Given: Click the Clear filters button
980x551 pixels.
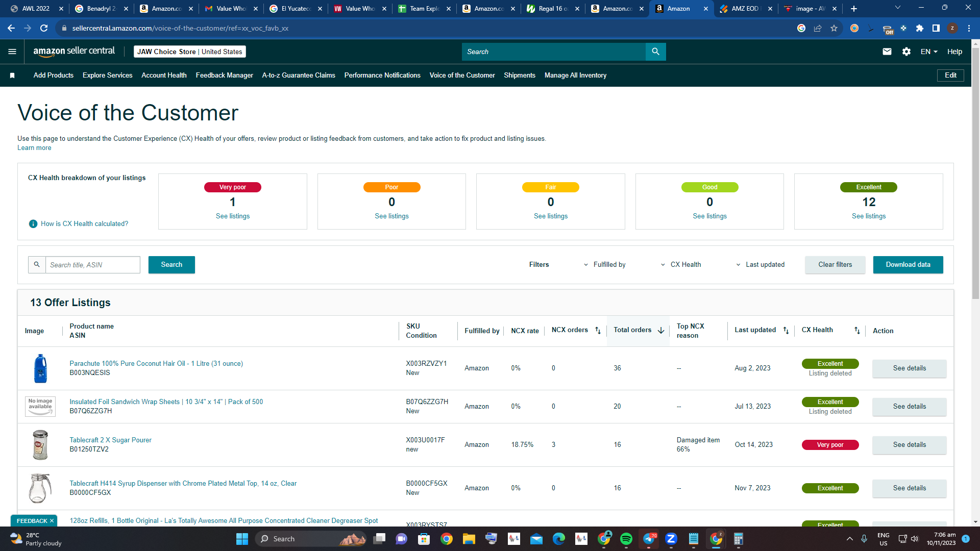Looking at the screenshot, I should pos(835,265).
